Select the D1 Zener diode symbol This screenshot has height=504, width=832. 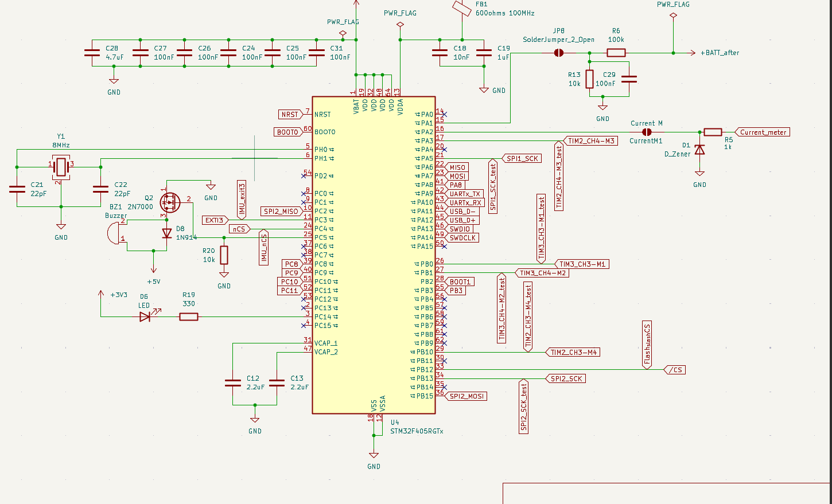pyautogui.click(x=699, y=150)
